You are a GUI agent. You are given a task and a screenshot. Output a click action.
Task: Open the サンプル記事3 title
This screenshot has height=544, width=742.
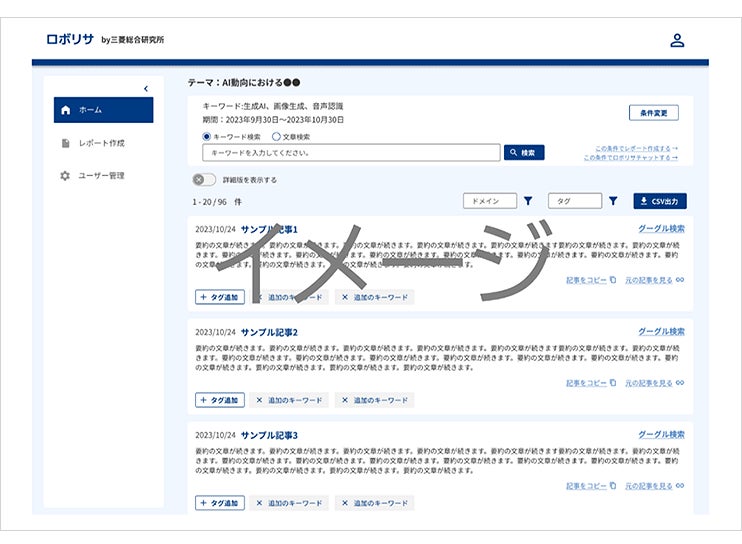(x=269, y=435)
